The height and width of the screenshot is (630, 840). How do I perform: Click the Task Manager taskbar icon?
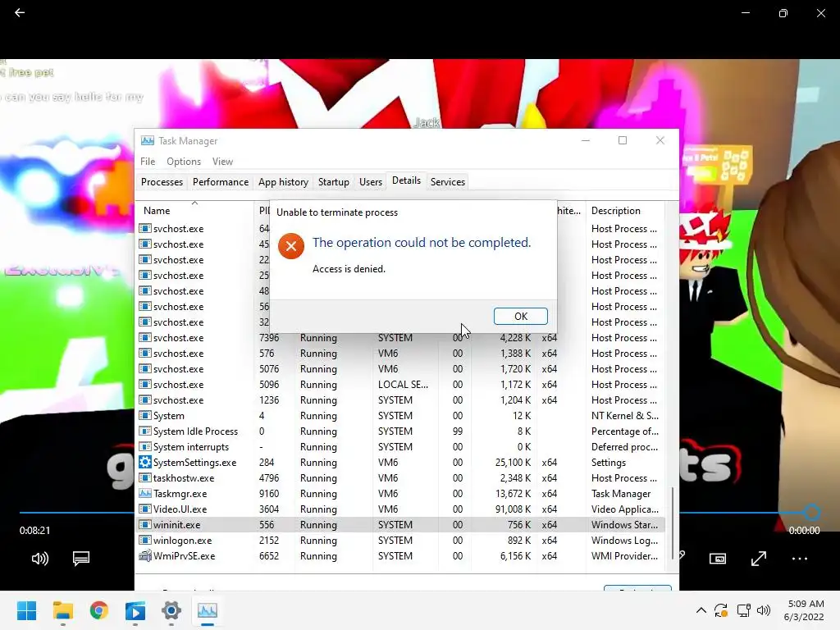tap(208, 610)
